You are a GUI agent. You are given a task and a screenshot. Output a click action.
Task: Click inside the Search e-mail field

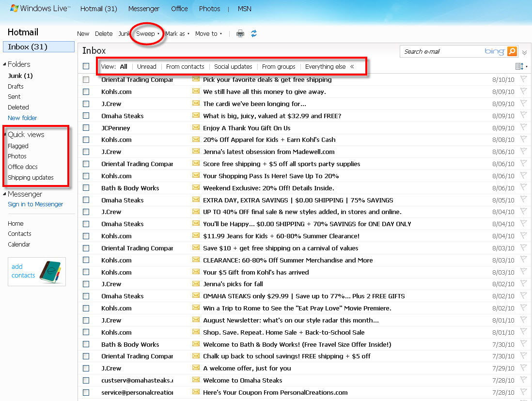coord(441,51)
